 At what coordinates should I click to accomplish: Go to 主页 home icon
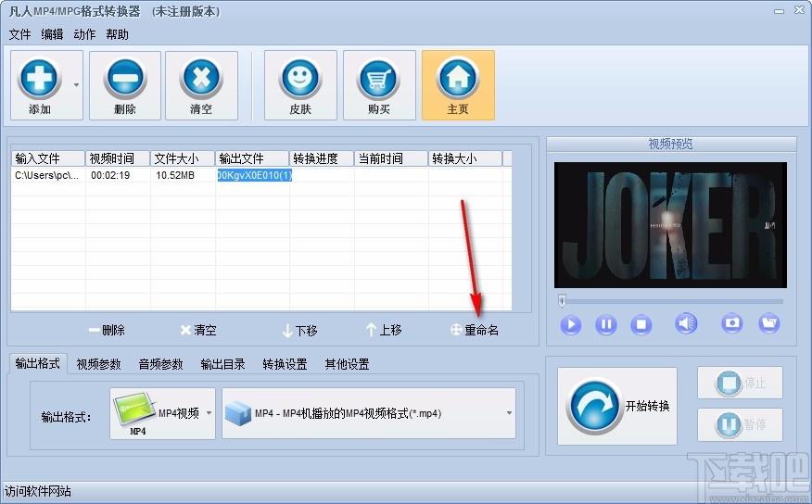pos(458,85)
